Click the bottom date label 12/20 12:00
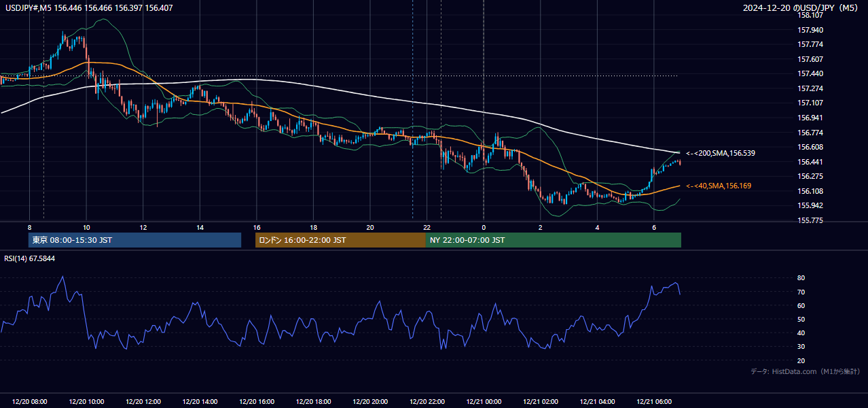This screenshot has height=408, width=868. [x=143, y=402]
